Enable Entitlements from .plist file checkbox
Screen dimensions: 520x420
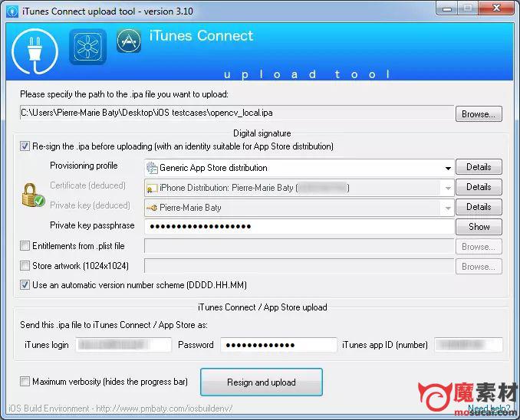pos(25,246)
